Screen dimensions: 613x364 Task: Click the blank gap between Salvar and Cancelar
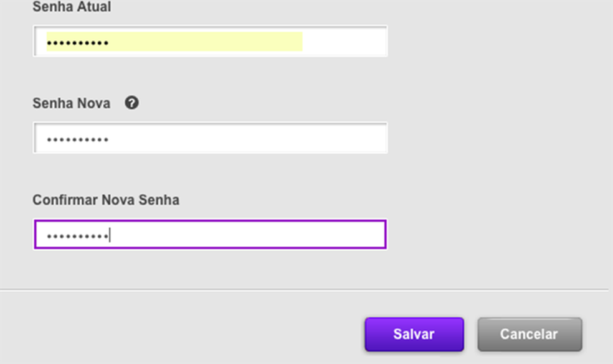point(471,334)
